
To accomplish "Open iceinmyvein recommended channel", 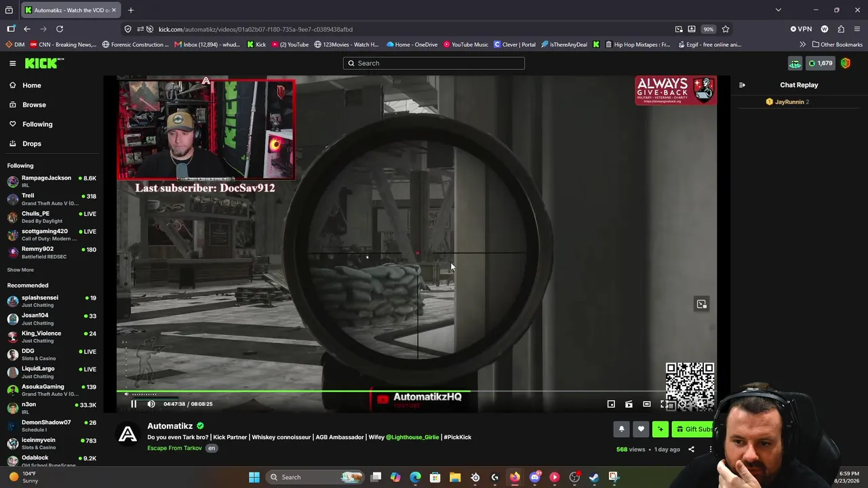I will click(x=52, y=443).
